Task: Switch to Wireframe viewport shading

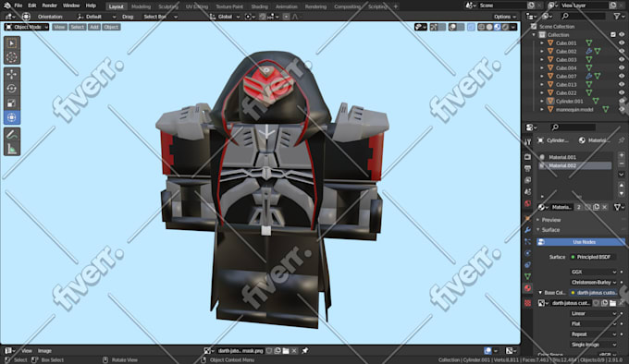Action: tap(481, 27)
